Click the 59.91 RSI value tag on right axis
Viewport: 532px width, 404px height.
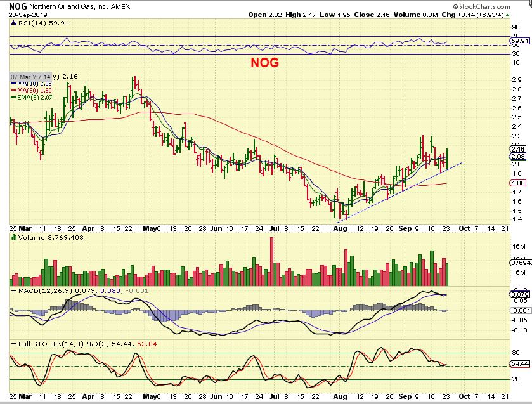520,41
